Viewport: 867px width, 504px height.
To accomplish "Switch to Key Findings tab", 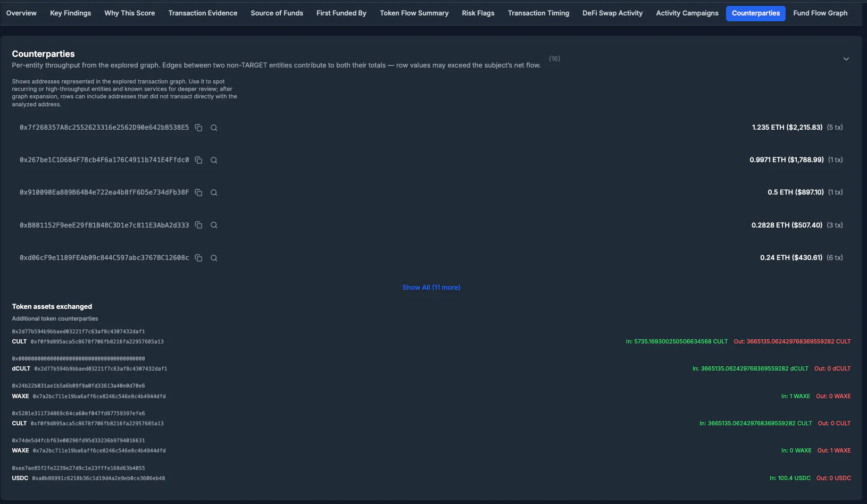I will point(70,13).
